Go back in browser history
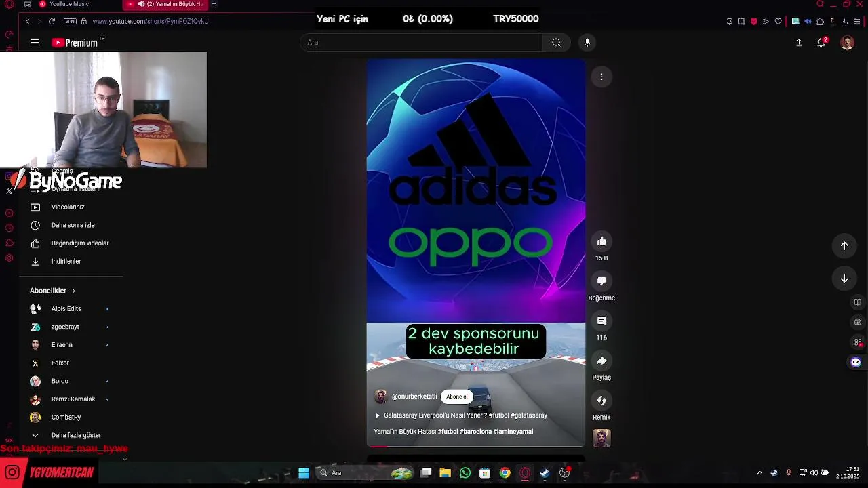The width and height of the screenshot is (868, 488). (x=27, y=21)
